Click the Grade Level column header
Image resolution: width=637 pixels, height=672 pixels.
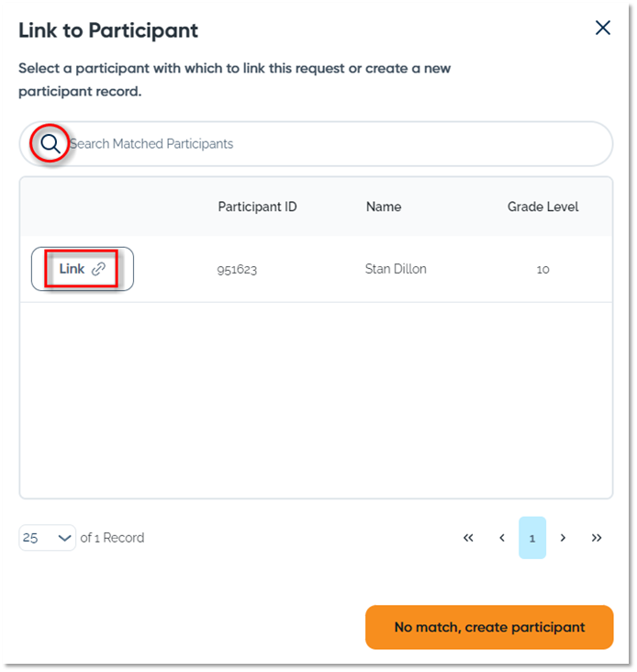542,207
